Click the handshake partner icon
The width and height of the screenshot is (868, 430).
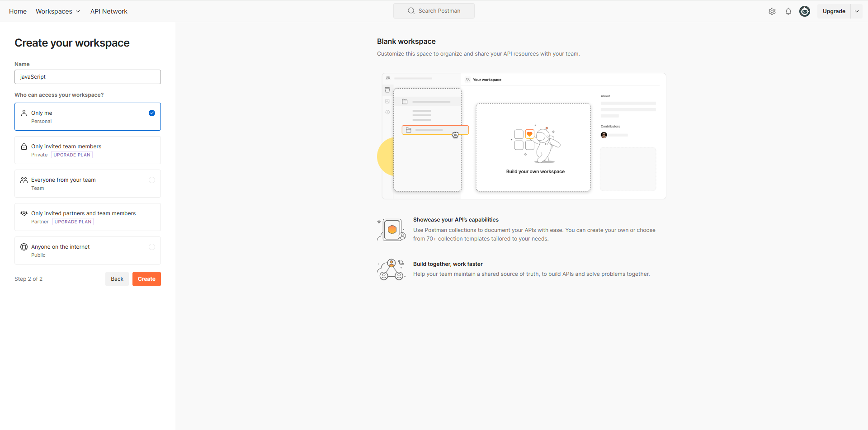[24, 213]
